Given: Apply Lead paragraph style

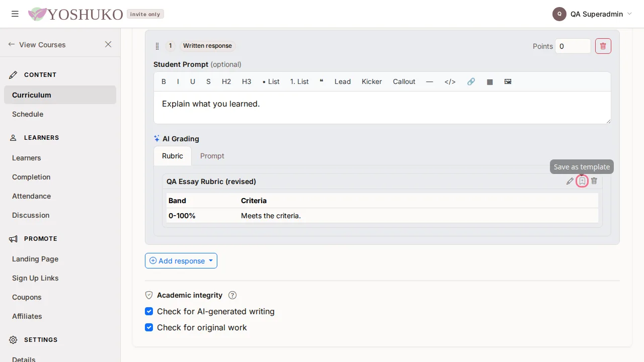Looking at the screenshot, I should pos(343,81).
